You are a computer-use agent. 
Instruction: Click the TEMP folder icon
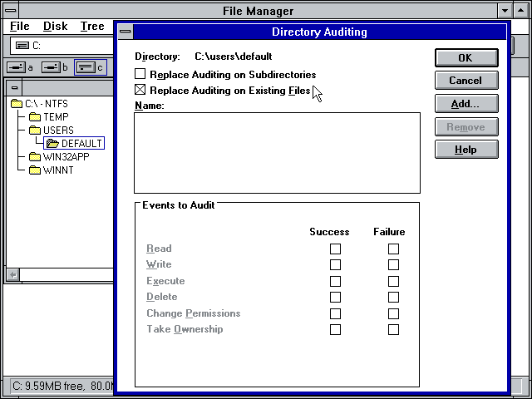tap(35, 117)
